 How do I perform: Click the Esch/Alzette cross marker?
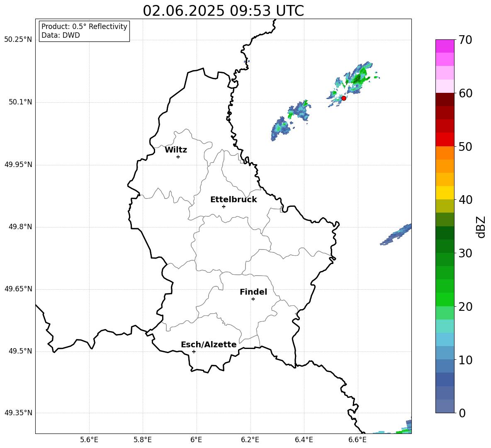194,351
